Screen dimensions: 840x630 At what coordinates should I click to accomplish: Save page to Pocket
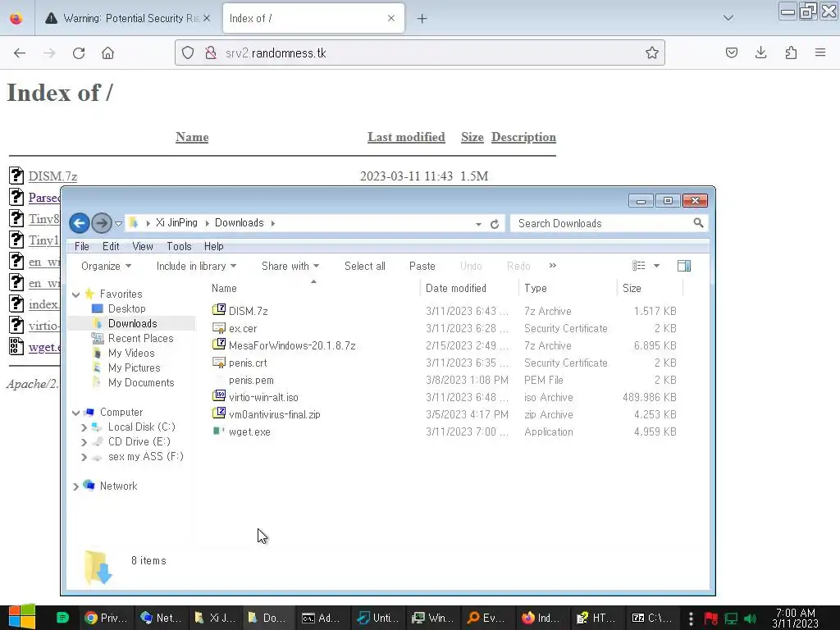[x=731, y=52]
